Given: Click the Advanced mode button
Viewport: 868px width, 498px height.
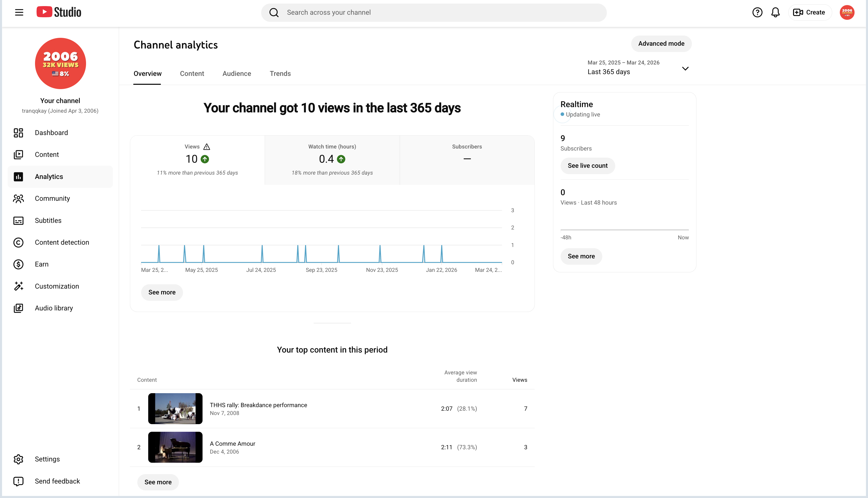Looking at the screenshot, I should coord(661,44).
